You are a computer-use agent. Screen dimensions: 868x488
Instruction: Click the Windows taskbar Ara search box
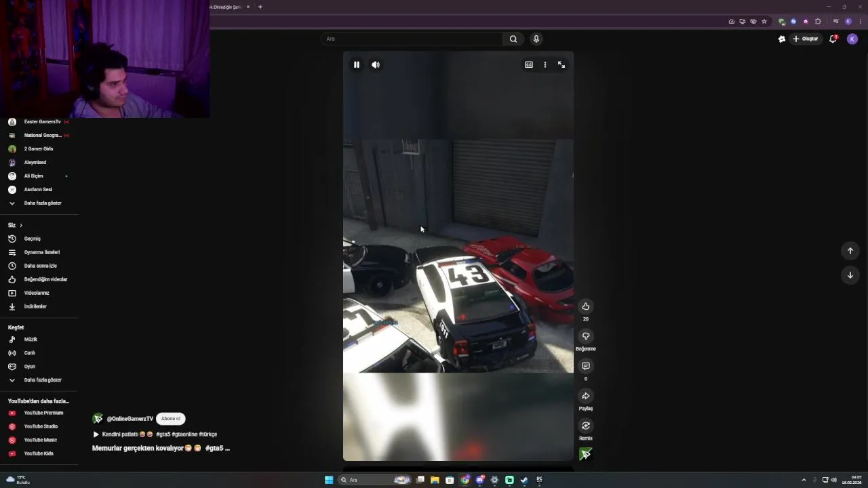tap(376, 480)
